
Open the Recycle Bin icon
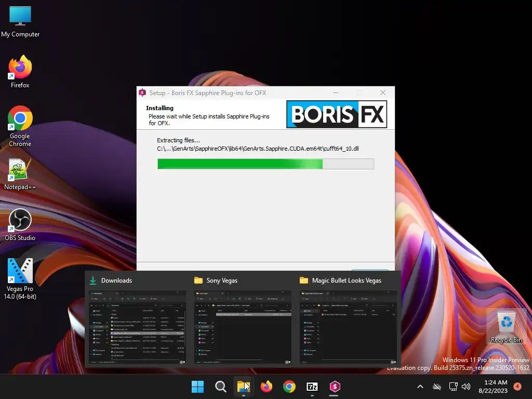click(506, 327)
